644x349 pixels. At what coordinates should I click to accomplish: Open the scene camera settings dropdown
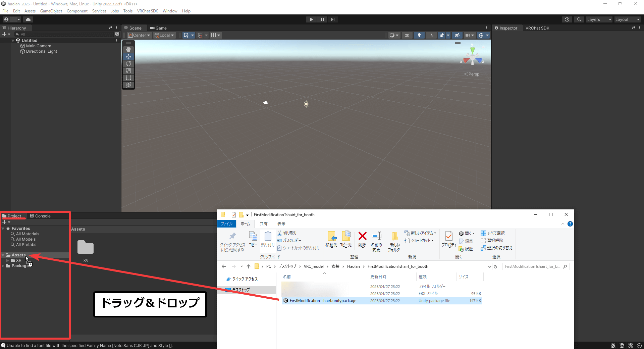pos(470,35)
